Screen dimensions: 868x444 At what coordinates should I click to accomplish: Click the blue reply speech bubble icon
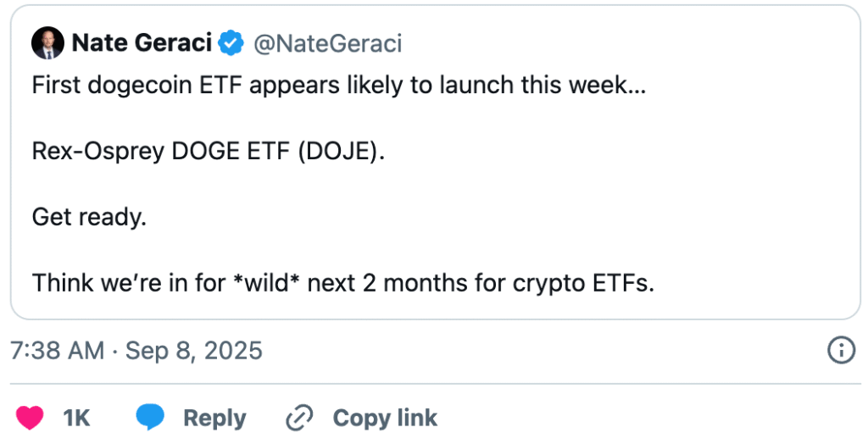pyautogui.click(x=150, y=417)
